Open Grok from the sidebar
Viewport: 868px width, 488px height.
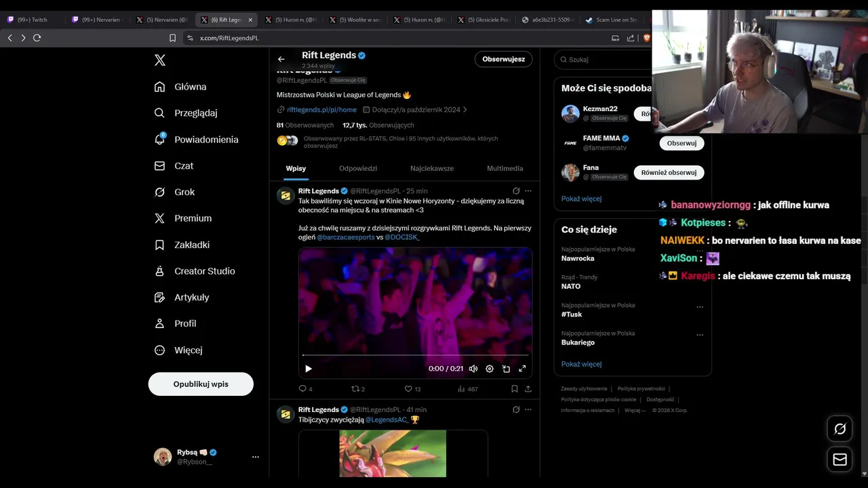pyautogui.click(x=174, y=192)
